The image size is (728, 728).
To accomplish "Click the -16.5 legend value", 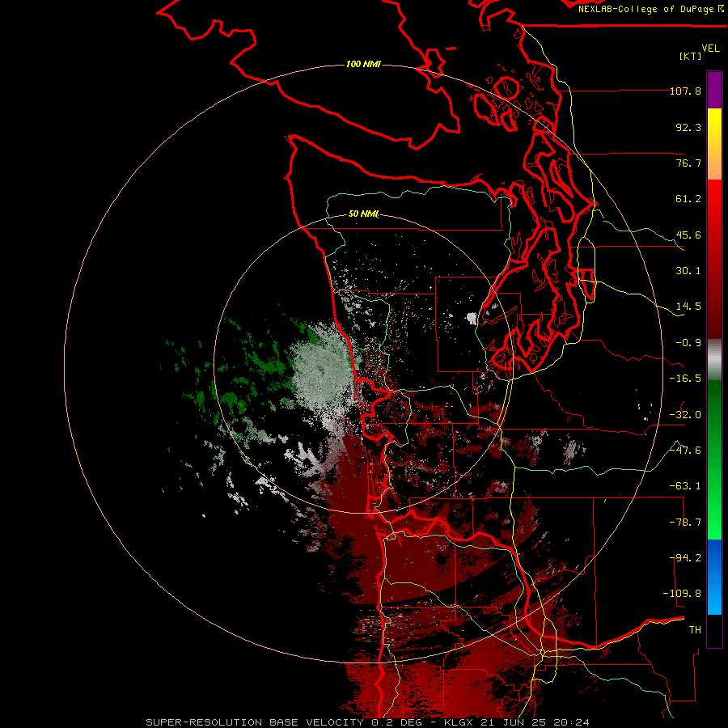I will click(685, 379).
